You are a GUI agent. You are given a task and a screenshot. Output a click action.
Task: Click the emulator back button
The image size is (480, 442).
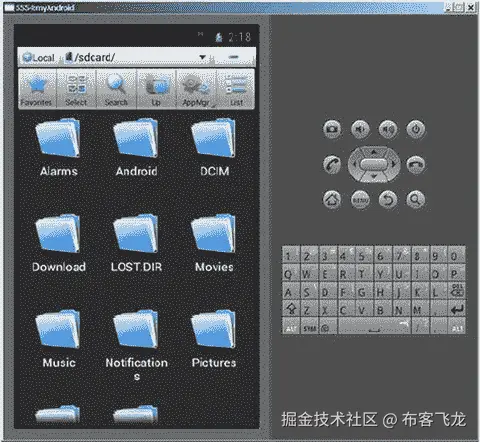[x=388, y=200]
